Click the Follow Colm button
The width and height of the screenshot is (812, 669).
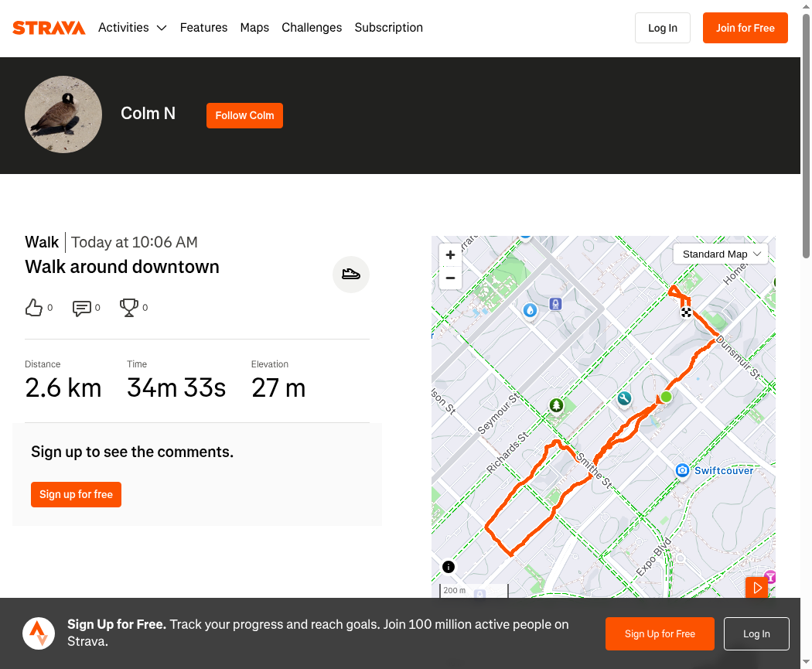pyautogui.click(x=244, y=115)
